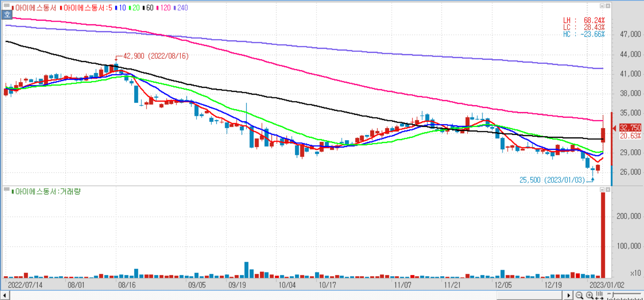644x300 pixels.
Task: Click the 12/19 date axis label
Action: click(553, 285)
